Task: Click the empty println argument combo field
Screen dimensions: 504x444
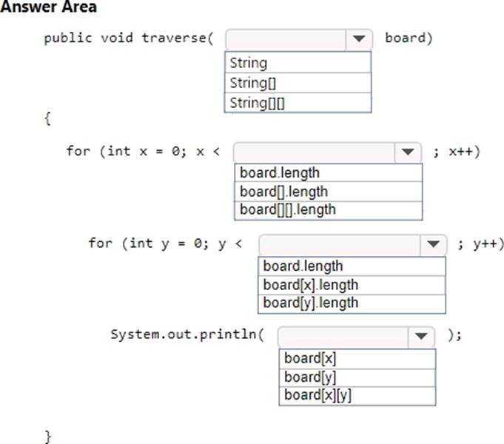Action: coord(343,337)
